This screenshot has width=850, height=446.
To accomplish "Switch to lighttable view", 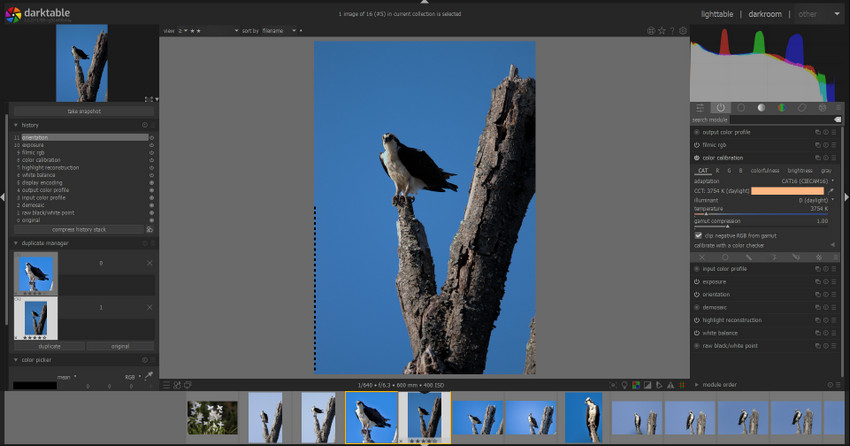I will [x=717, y=14].
